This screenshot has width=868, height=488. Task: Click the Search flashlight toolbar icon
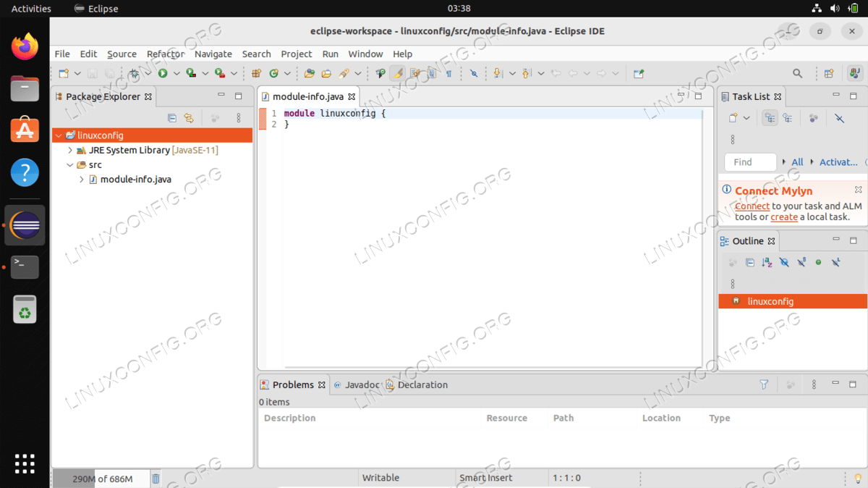pos(344,73)
